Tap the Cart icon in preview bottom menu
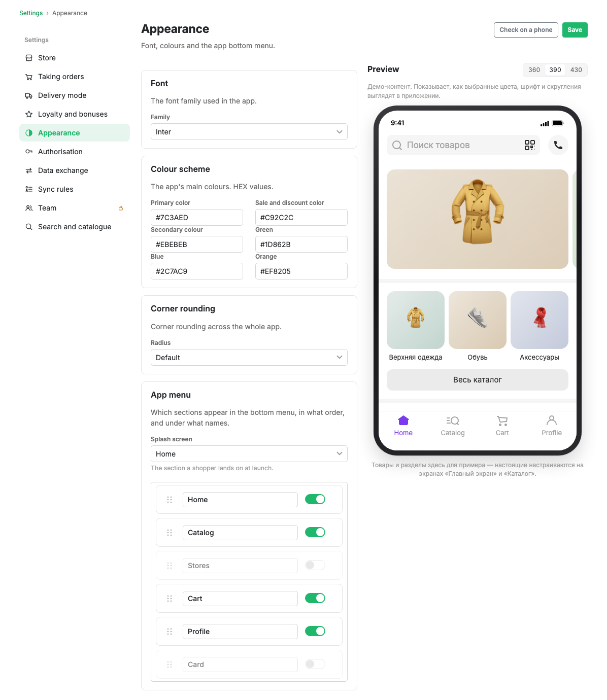The image size is (607, 700). click(x=502, y=421)
